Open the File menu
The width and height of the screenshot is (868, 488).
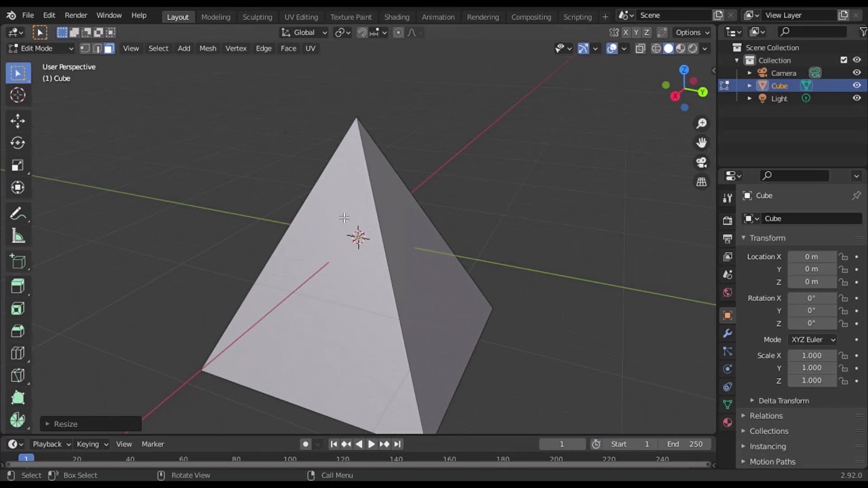point(28,15)
